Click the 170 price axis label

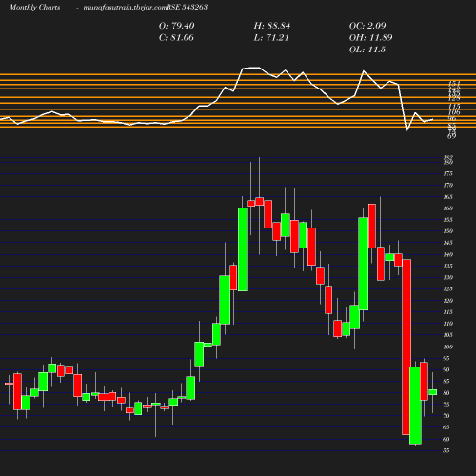pyautogui.click(x=448, y=185)
